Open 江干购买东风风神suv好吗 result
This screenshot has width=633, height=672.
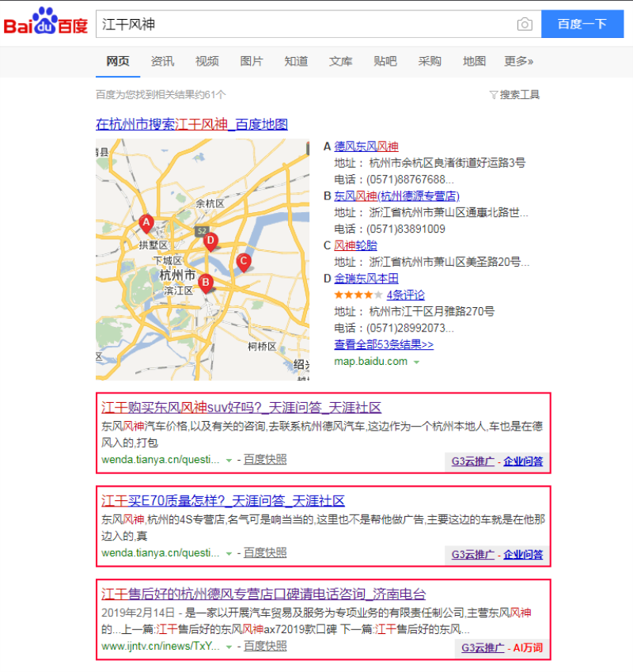point(241,407)
